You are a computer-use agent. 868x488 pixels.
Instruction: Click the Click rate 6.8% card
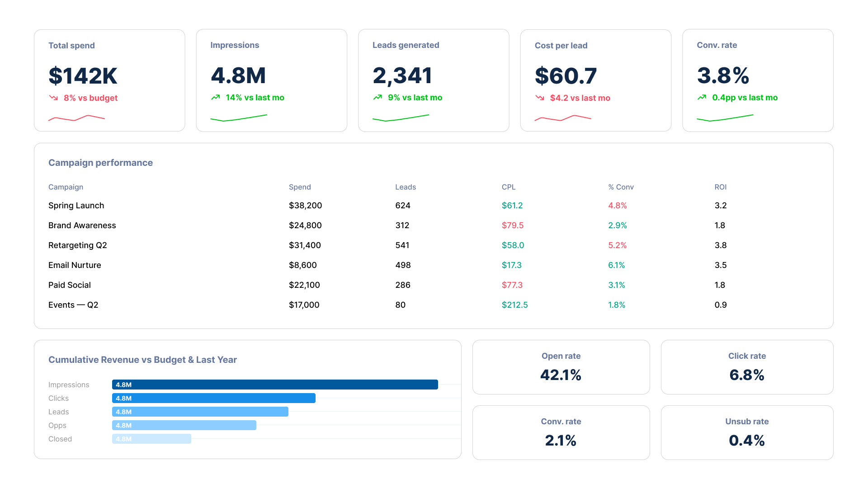click(x=747, y=367)
